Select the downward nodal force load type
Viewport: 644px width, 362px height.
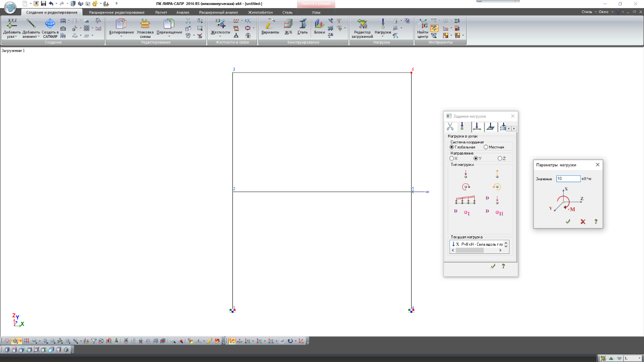[x=465, y=174]
